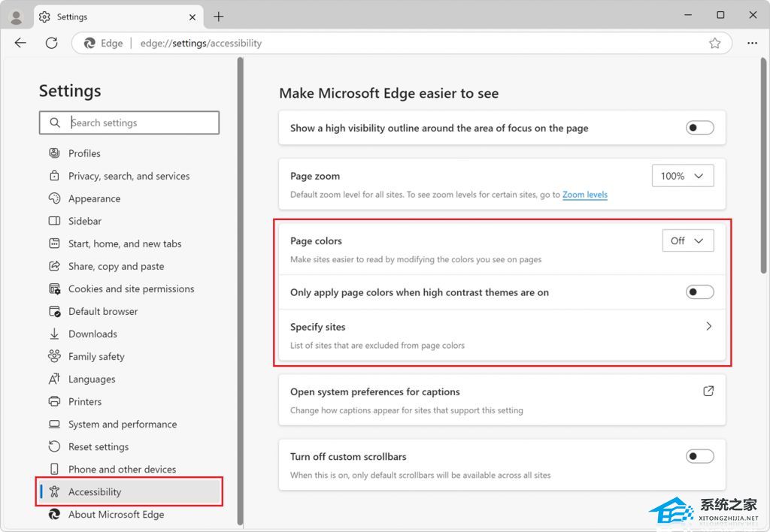Expand Specify sites with chevron arrow
Image resolution: width=770 pixels, height=532 pixels.
click(x=708, y=326)
